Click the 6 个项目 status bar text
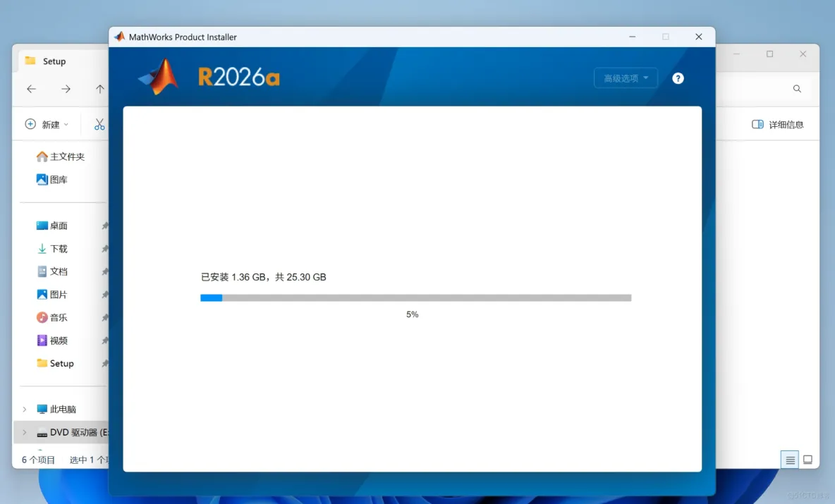835x504 pixels. pos(38,460)
